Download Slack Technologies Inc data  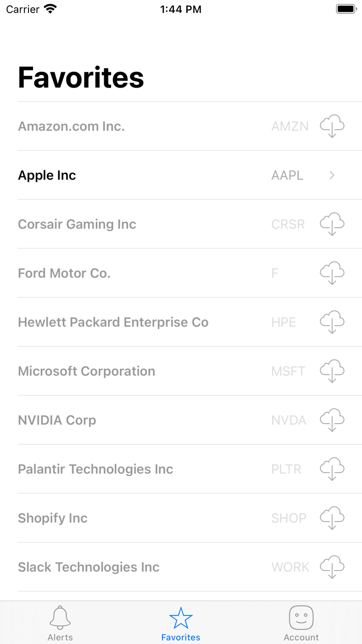click(x=331, y=567)
